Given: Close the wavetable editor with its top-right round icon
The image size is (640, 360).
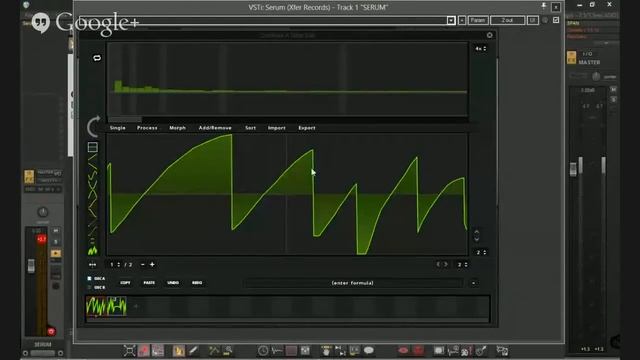Looking at the screenshot, I should tap(489, 35).
